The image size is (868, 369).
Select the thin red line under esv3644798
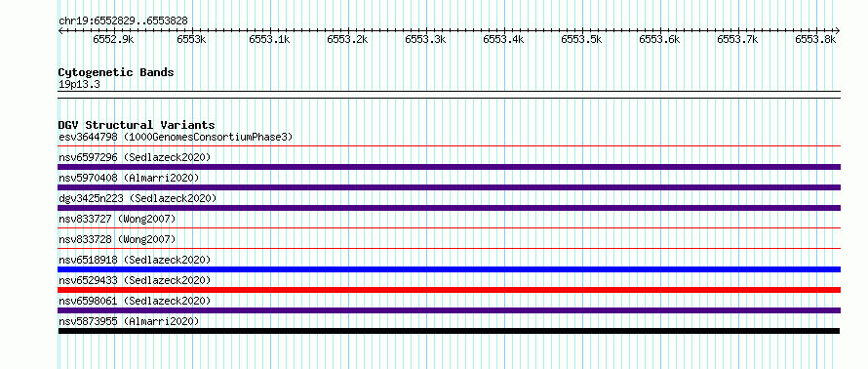(449, 146)
